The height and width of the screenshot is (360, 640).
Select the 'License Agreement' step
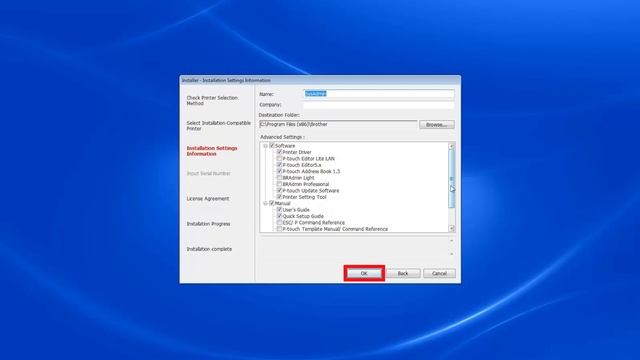coord(208,199)
